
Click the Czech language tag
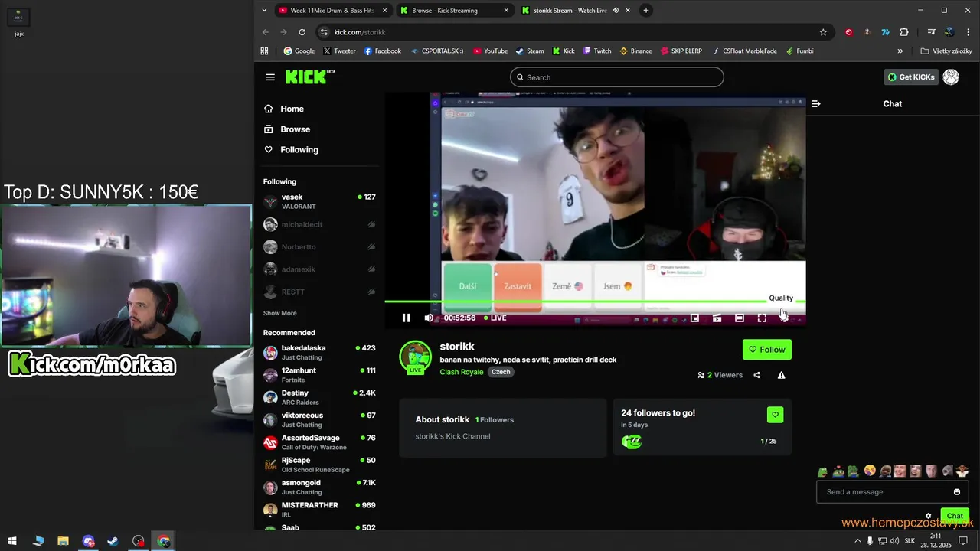501,372
